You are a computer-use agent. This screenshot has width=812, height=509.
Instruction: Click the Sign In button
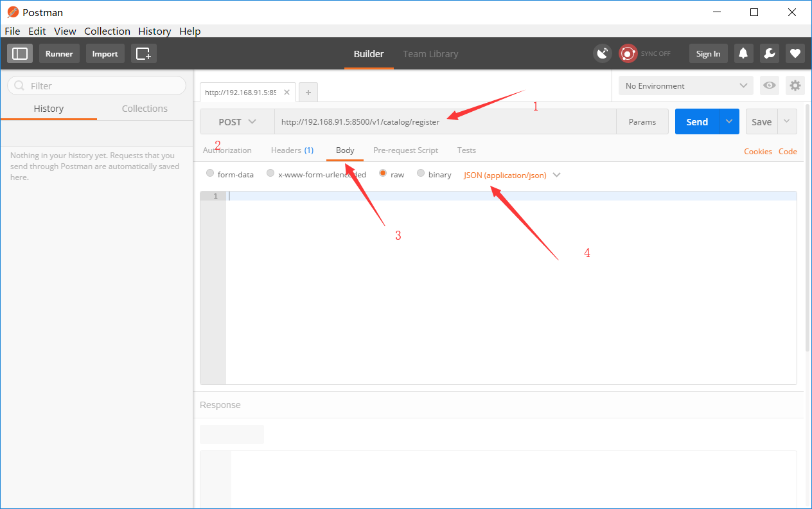point(708,53)
